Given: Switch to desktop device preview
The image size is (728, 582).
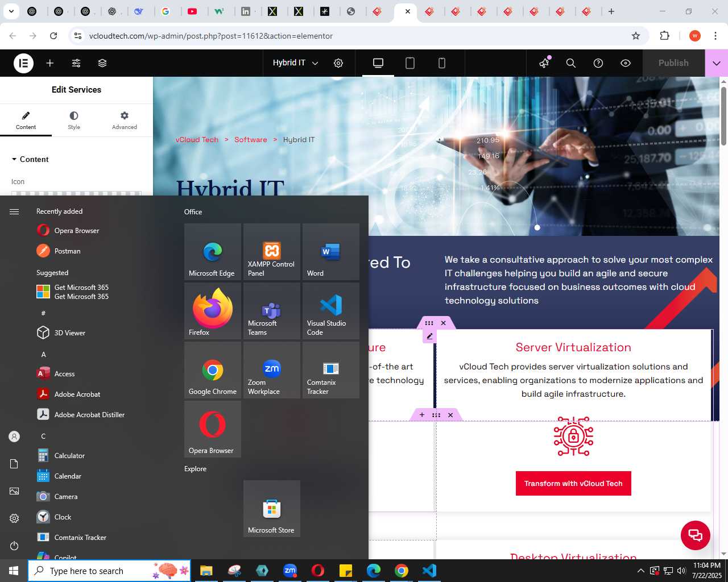Looking at the screenshot, I should [378, 63].
